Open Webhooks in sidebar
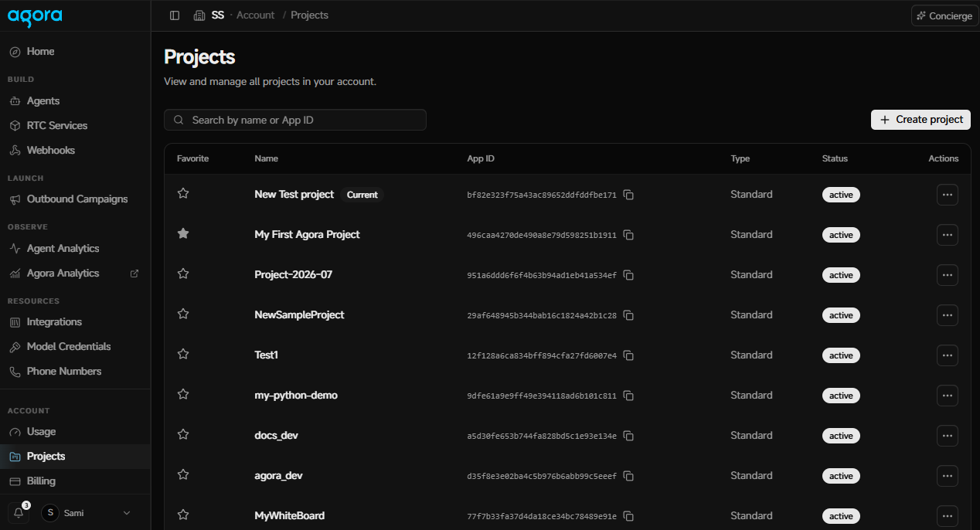Screen dimensions: 980x530 (x=75, y=151)
